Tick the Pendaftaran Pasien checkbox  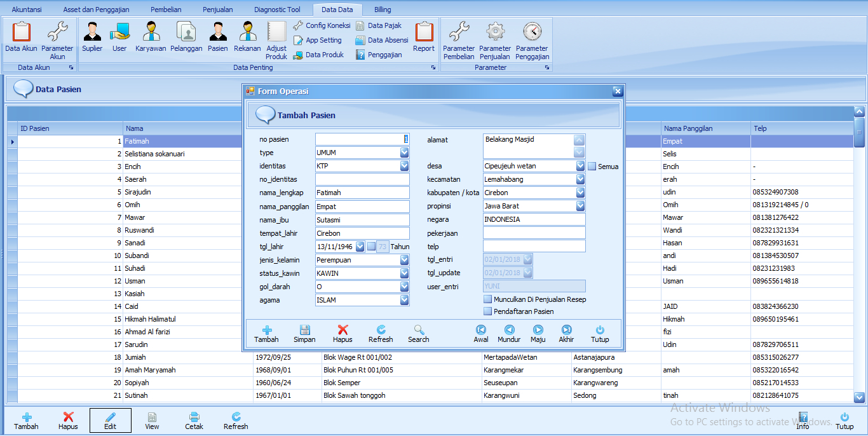tap(488, 311)
